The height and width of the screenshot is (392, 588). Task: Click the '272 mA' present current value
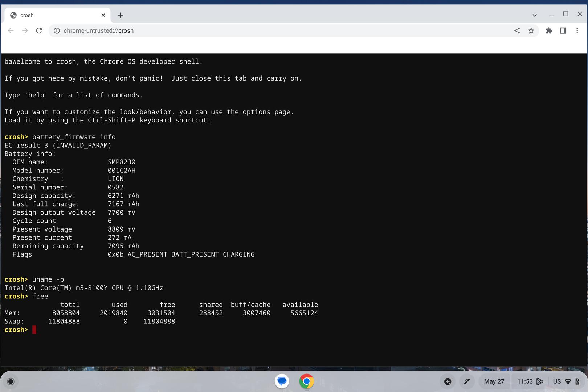[x=119, y=237]
